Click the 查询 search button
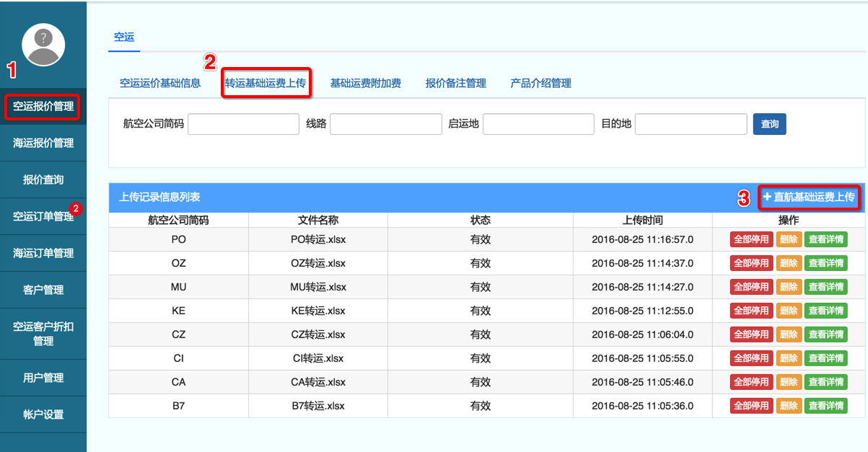 tap(769, 124)
